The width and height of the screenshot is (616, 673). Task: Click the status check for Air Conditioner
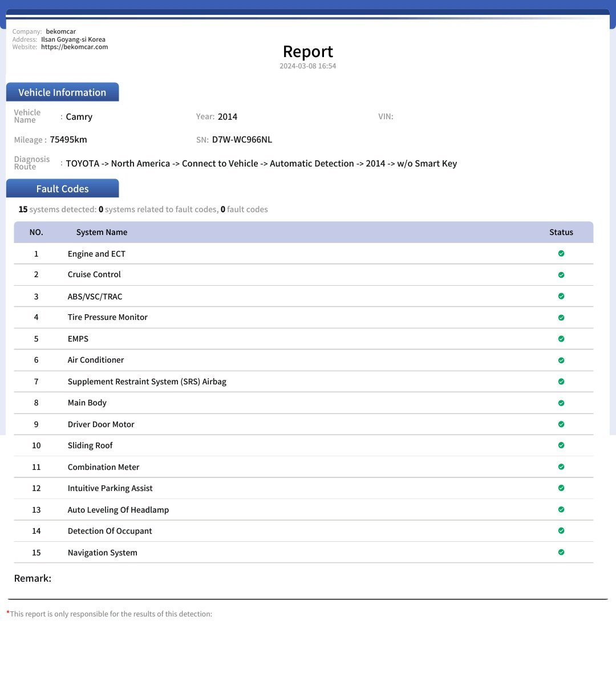[x=561, y=360]
